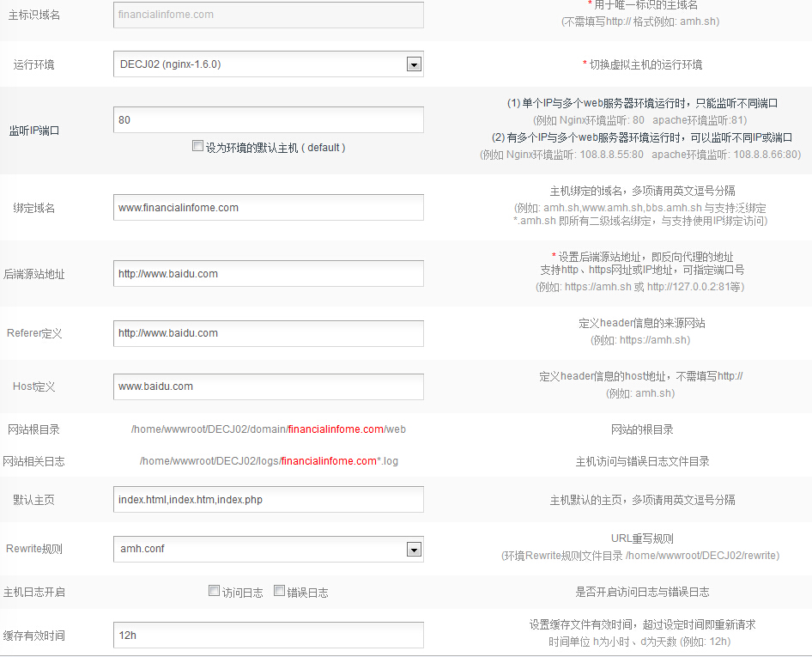The width and height of the screenshot is (812, 657).
Task: Click the URL重写规则 description text
Action: [642, 539]
